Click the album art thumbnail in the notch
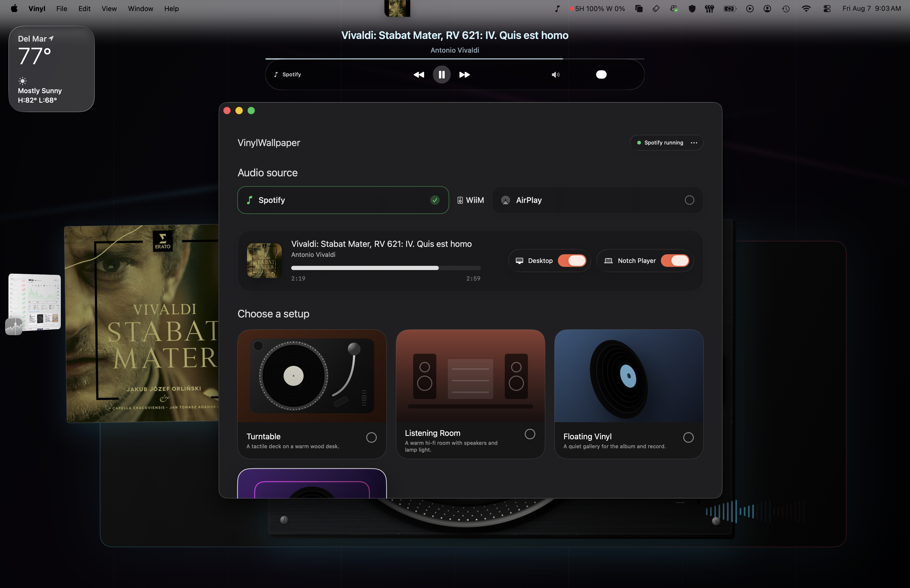910x588 pixels. (x=397, y=8)
